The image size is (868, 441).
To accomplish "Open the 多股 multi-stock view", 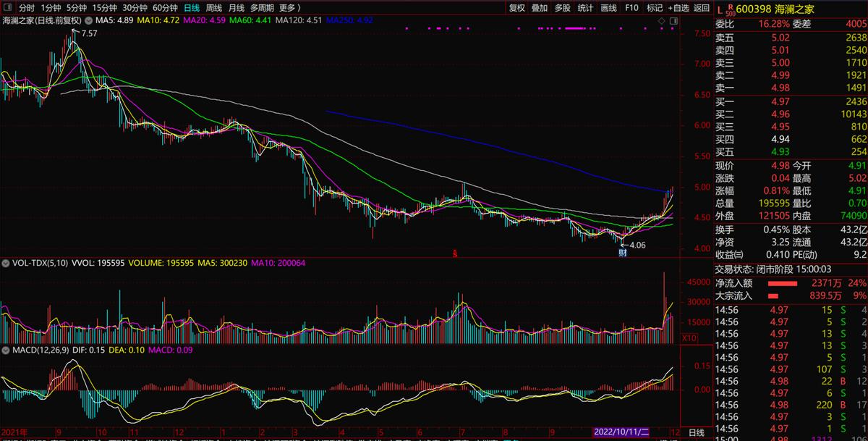I will [x=563, y=8].
